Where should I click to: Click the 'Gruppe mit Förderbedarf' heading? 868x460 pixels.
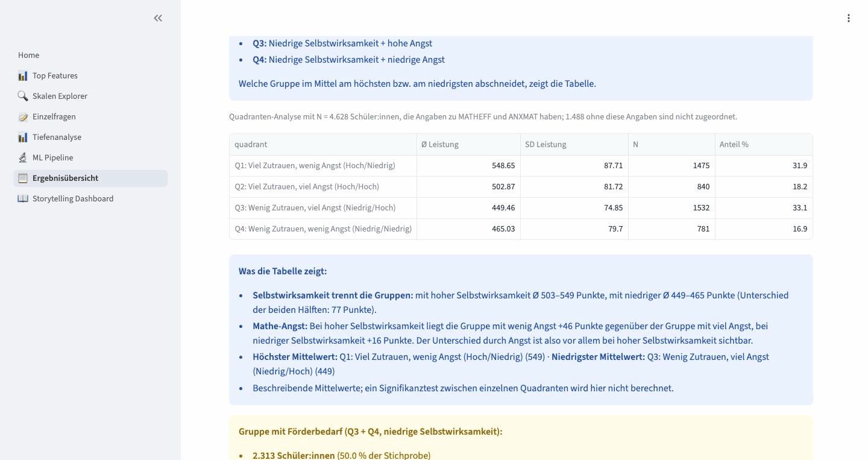[x=371, y=432]
